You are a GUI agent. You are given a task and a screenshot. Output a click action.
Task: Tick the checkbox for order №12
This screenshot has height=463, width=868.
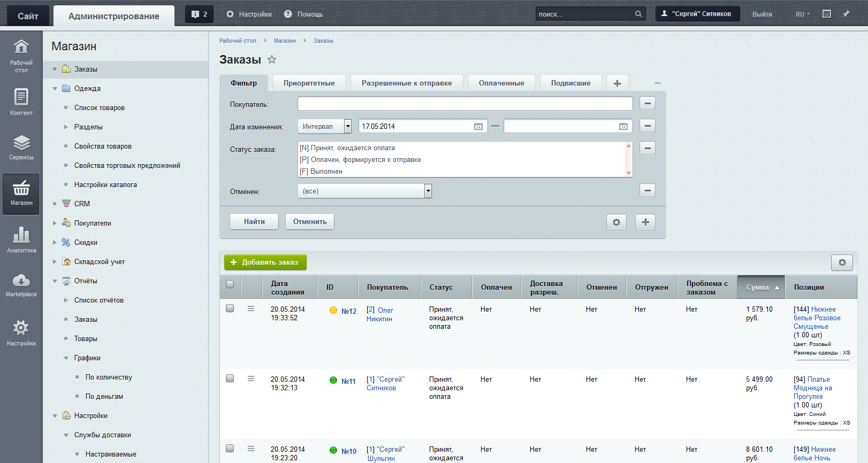(230, 308)
